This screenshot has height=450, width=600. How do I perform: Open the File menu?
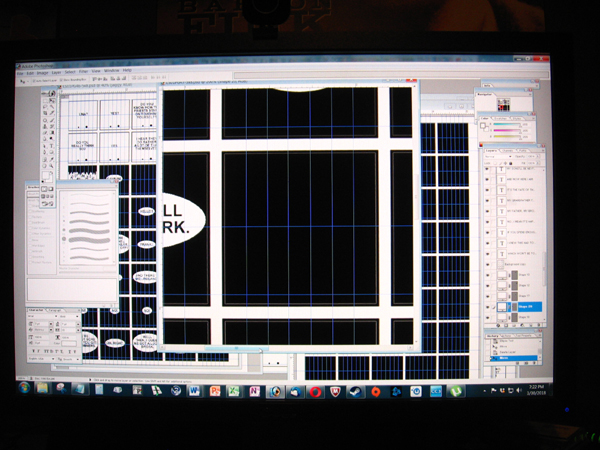[20, 71]
